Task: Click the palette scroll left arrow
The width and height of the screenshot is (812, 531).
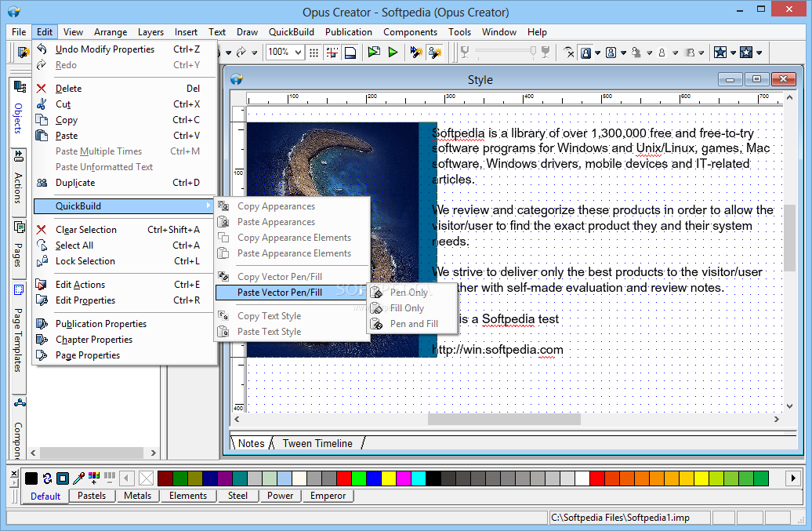Action: [x=127, y=478]
